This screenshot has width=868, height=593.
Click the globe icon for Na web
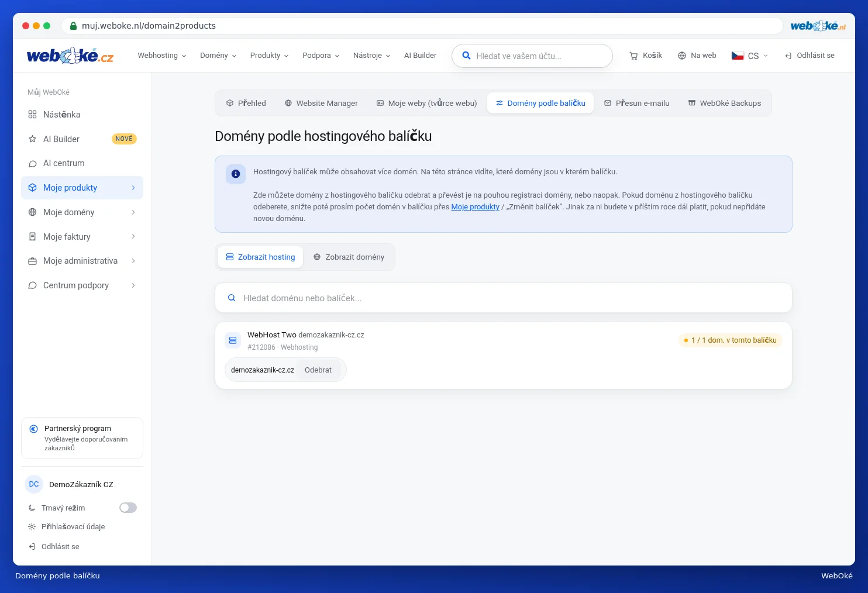[682, 56]
